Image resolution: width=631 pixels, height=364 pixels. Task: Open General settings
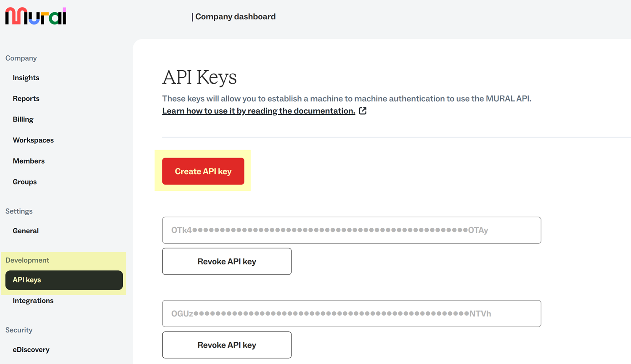coord(26,231)
